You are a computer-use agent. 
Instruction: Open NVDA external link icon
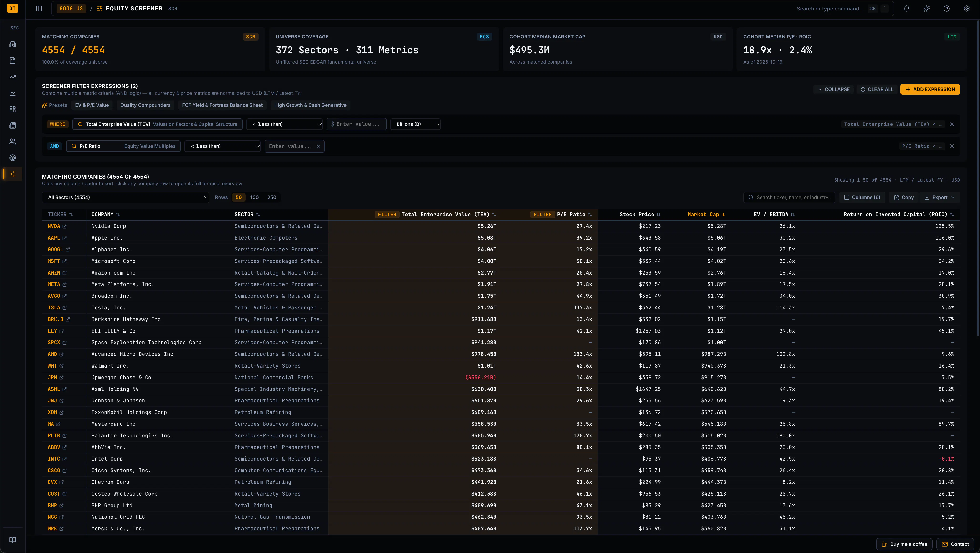click(x=65, y=226)
